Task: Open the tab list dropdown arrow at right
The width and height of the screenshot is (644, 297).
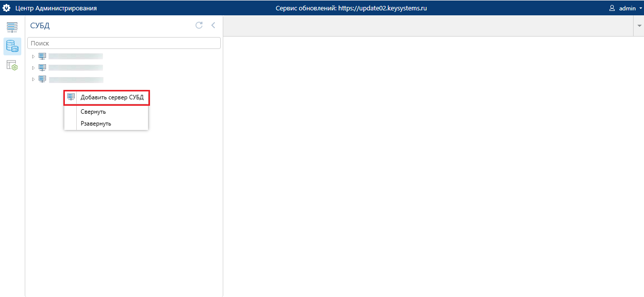Action: click(638, 26)
